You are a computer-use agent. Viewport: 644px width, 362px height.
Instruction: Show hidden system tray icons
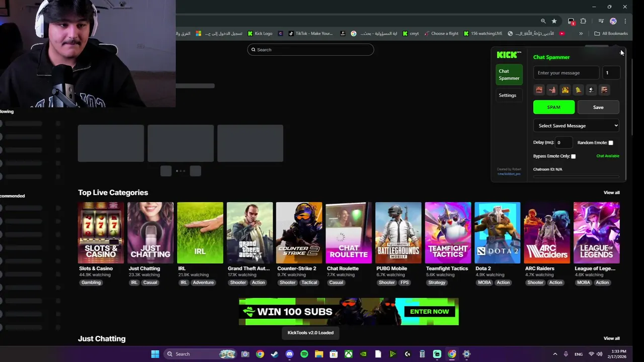(555, 354)
